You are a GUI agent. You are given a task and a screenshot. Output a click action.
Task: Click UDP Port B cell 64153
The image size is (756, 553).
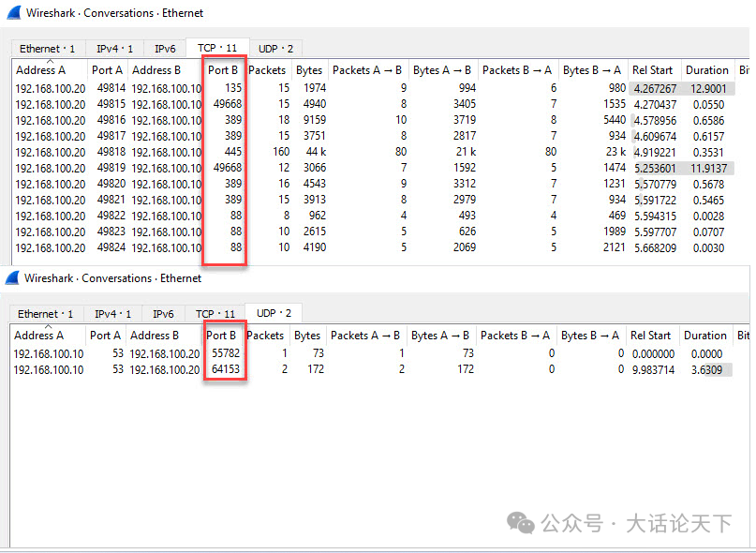(x=226, y=369)
